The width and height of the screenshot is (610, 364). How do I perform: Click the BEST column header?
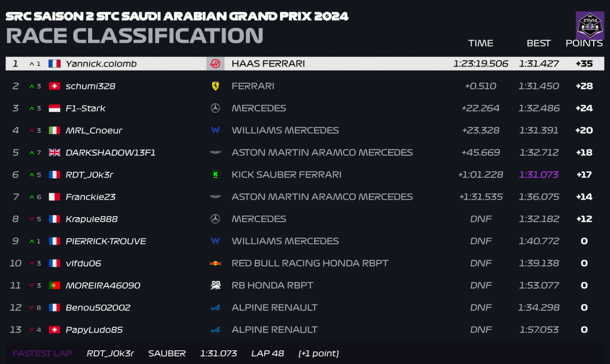[x=538, y=43]
